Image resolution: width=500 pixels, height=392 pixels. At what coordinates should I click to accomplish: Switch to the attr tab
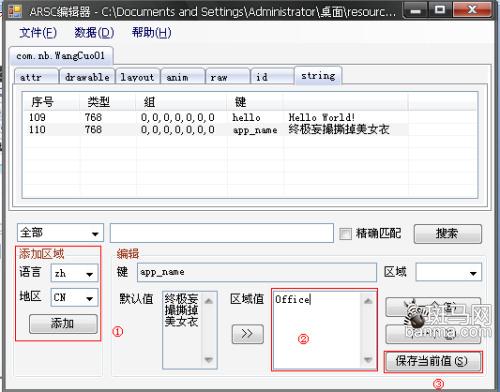[x=37, y=77]
